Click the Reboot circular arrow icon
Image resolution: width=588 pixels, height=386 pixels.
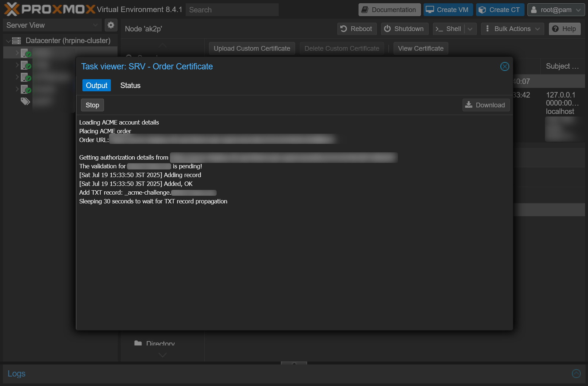point(344,29)
